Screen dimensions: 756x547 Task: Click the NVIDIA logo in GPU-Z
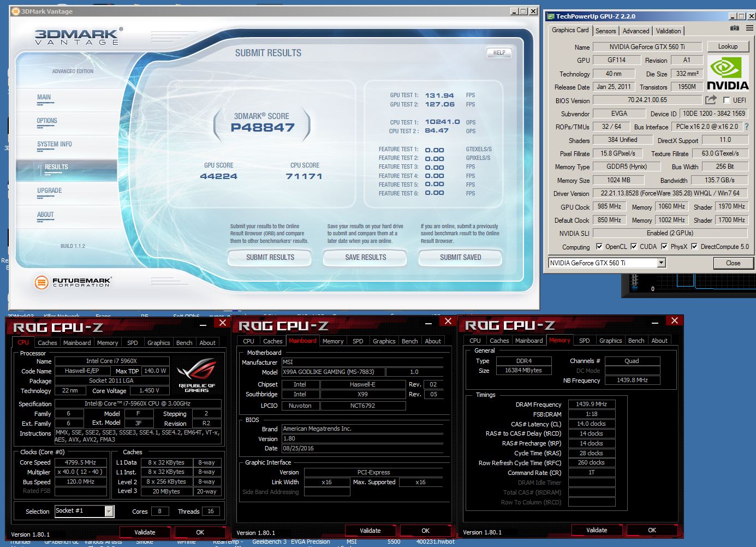tap(728, 73)
